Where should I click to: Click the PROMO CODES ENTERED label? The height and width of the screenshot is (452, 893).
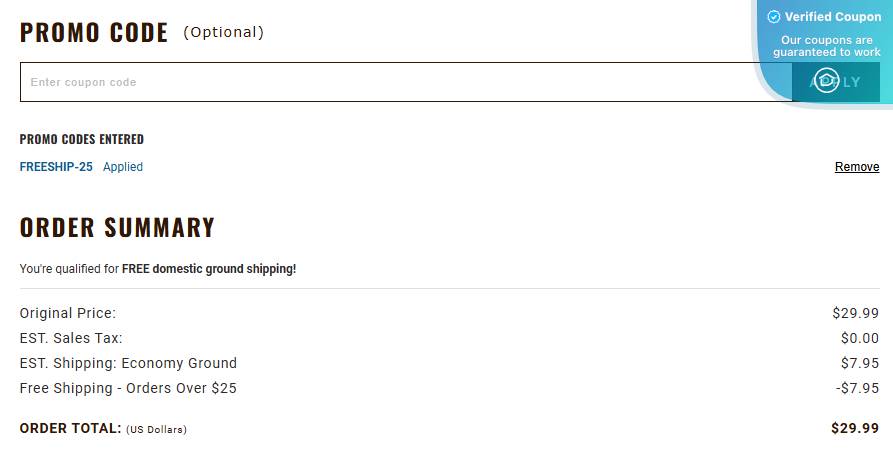point(82,139)
